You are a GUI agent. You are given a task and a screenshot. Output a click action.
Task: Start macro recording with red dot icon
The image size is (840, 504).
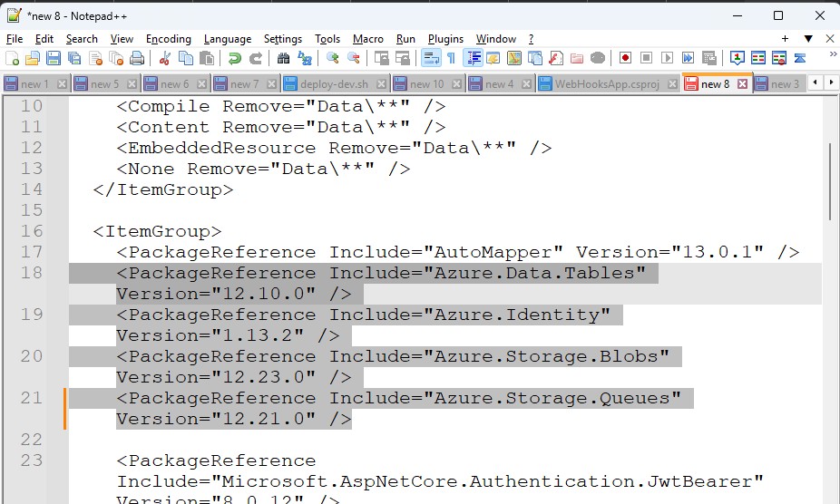click(625, 58)
